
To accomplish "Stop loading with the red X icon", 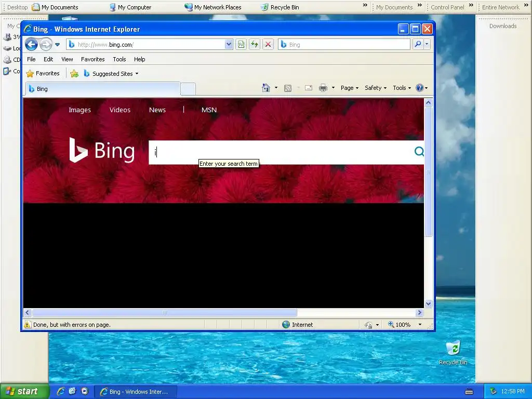I will tap(268, 45).
